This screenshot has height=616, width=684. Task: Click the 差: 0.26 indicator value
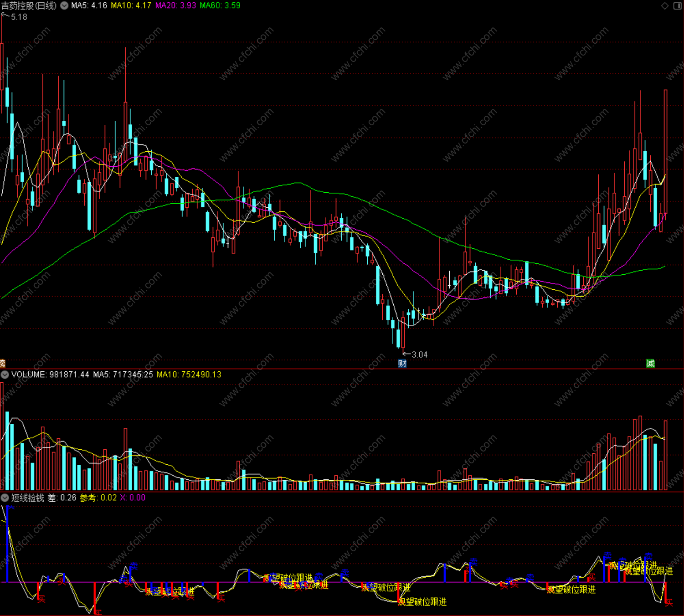[x=62, y=498]
